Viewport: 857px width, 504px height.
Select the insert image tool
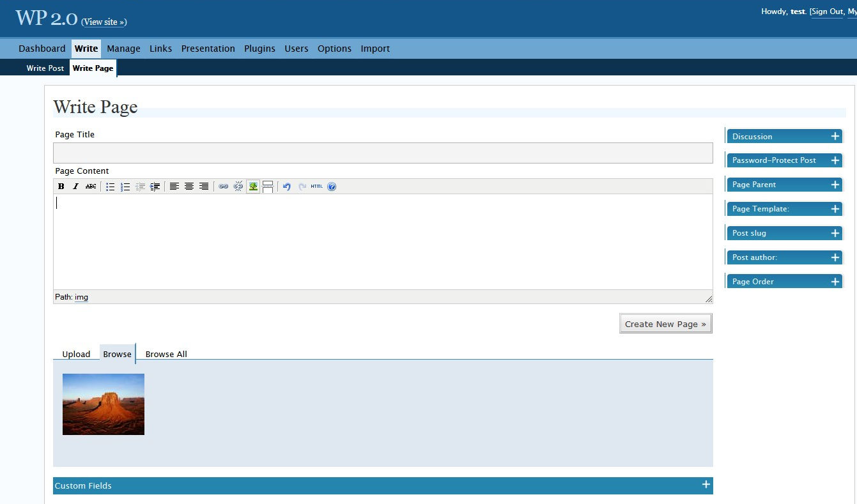(x=253, y=186)
